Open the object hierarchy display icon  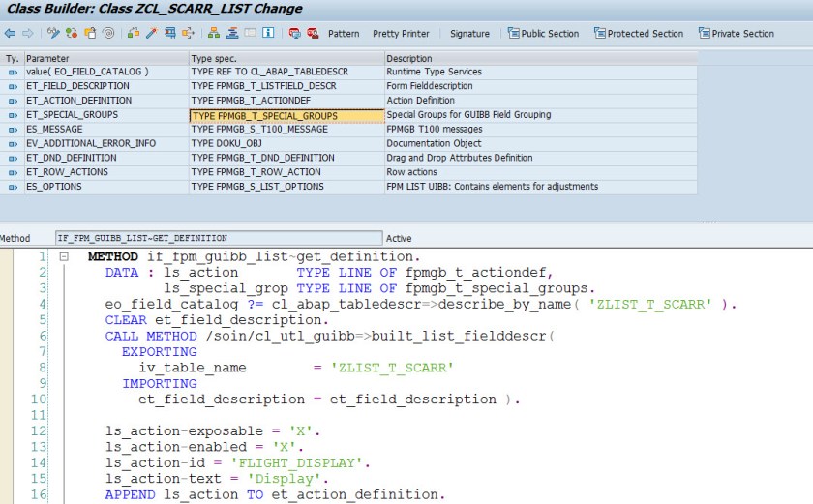(x=214, y=33)
